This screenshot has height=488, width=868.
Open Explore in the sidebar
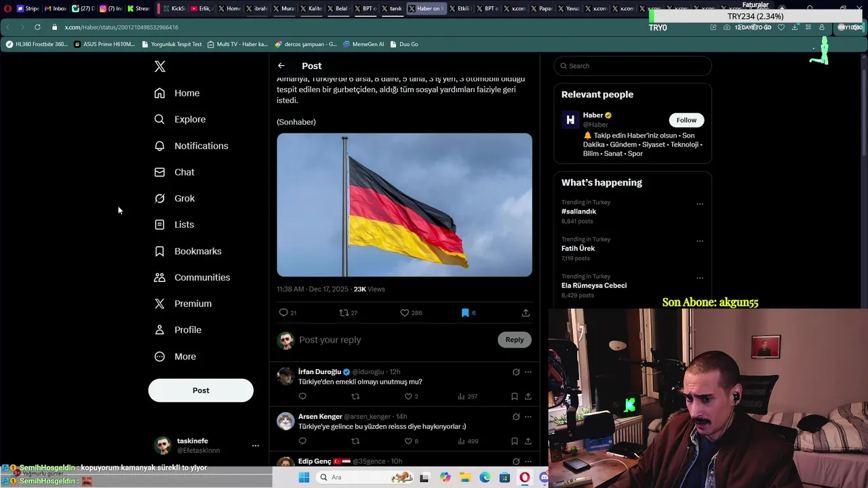tap(180, 119)
